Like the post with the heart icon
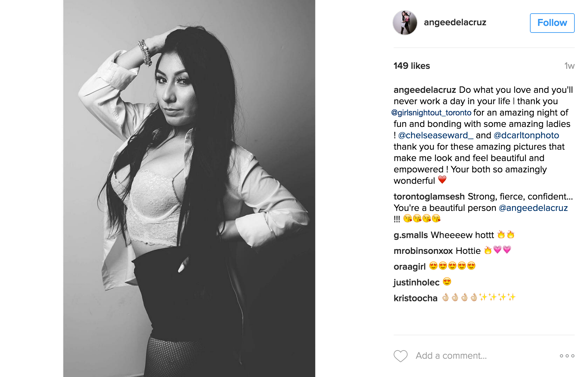 click(x=401, y=356)
